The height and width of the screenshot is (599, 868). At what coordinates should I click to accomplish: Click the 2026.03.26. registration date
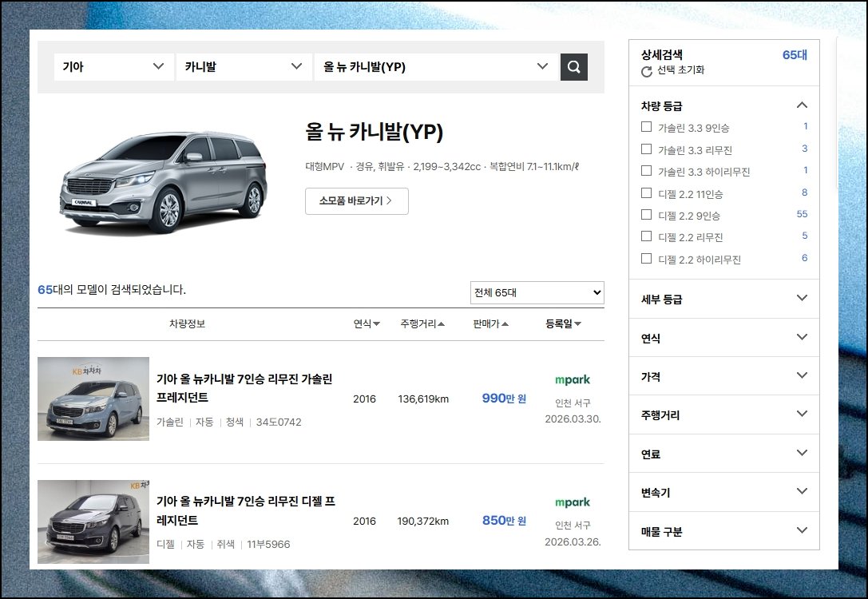click(573, 541)
